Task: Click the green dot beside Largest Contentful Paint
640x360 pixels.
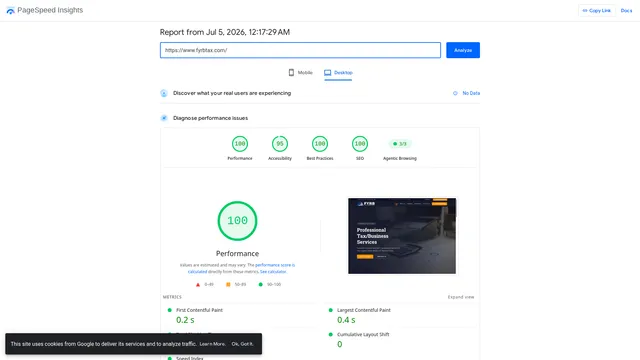Action: 331,310
